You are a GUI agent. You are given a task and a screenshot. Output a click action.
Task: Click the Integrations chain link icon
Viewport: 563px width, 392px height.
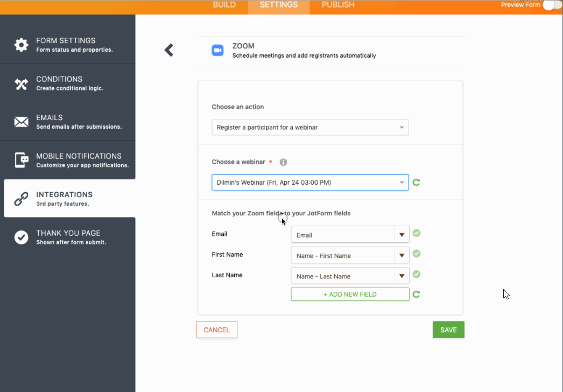point(21,199)
